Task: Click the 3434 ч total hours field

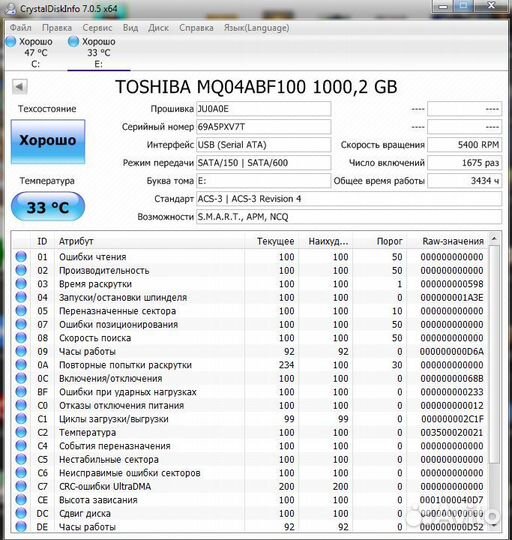Action: pyautogui.click(x=464, y=180)
